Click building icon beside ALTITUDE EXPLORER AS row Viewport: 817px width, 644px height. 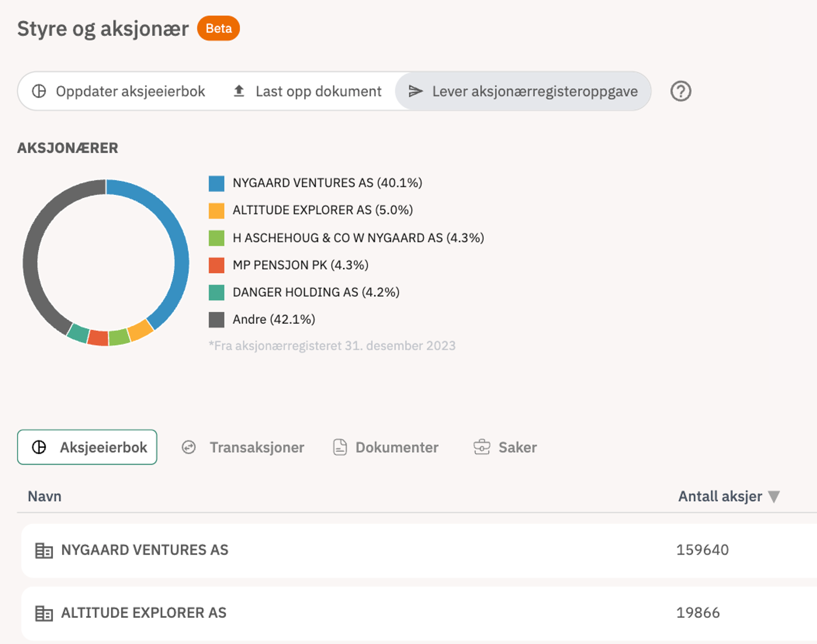44,613
